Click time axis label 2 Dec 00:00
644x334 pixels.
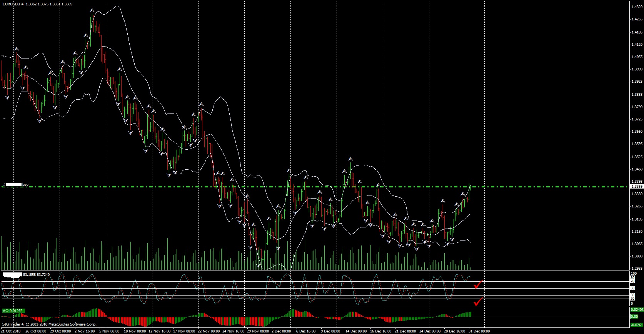point(282,331)
